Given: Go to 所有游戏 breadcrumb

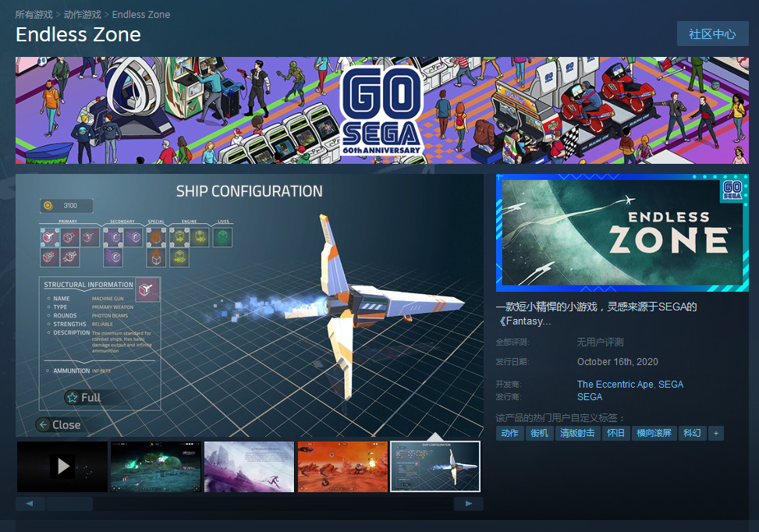Looking at the screenshot, I should click(x=34, y=15).
